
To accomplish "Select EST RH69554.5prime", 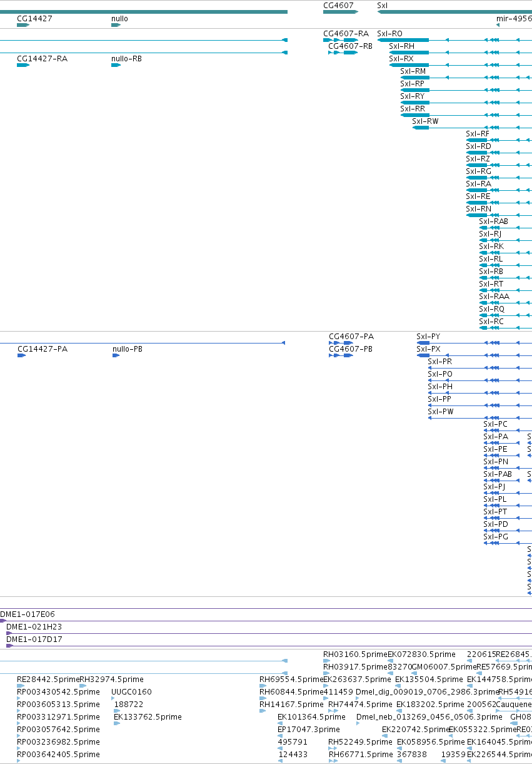I will click(291, 679).
